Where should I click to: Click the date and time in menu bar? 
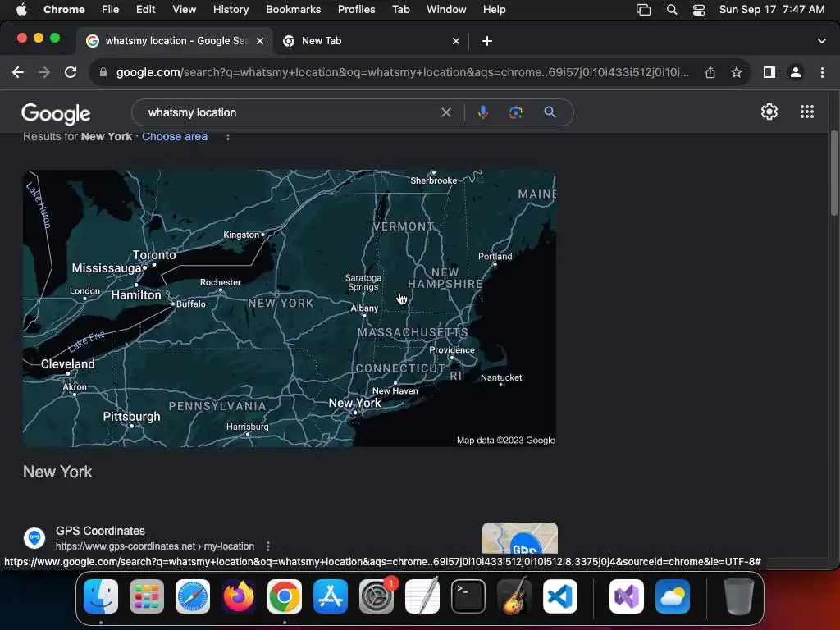[772, 9]
